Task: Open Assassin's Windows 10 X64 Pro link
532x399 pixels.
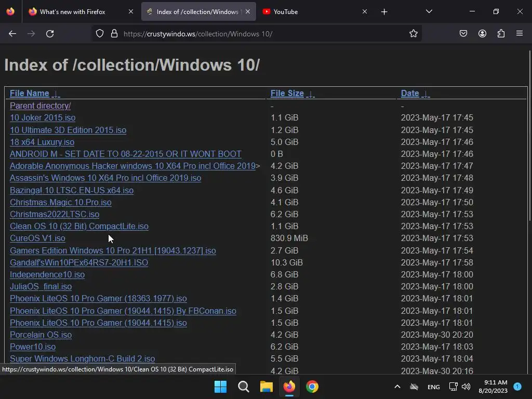Action: pos(105,178)
